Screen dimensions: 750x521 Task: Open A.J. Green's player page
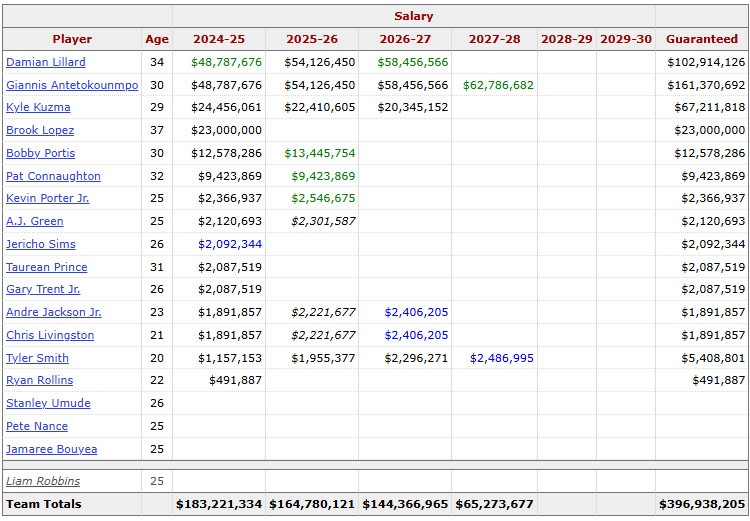point(34,221)
